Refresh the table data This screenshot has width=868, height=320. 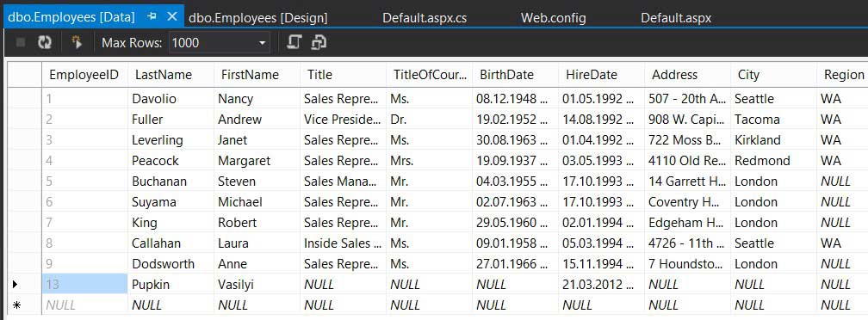point(44,42)
